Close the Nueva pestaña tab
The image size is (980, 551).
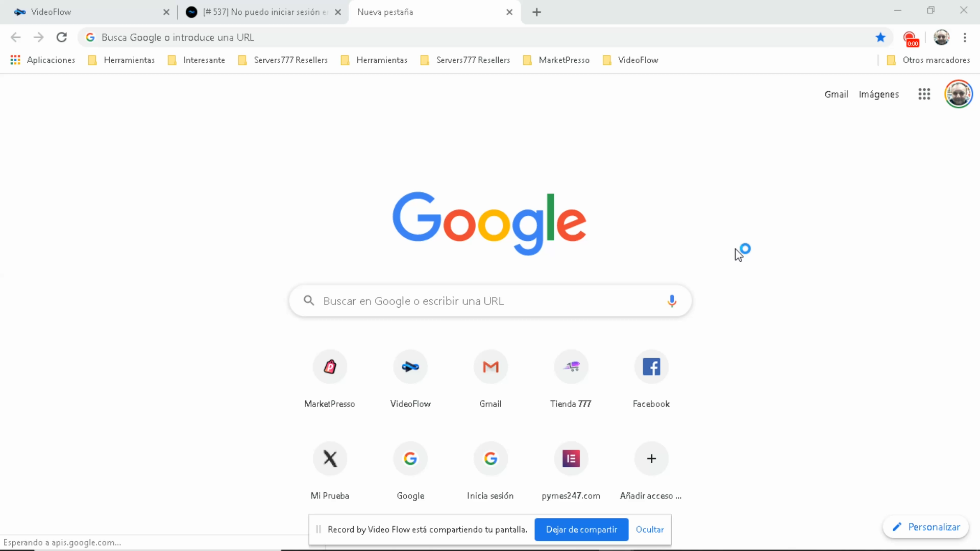(x=509, y=12)
